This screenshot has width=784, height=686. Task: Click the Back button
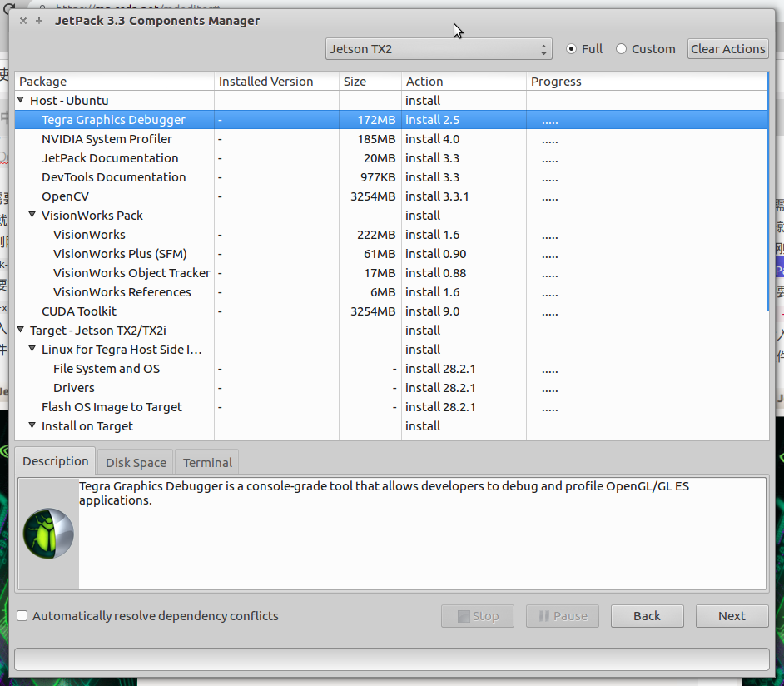[647, 616]
